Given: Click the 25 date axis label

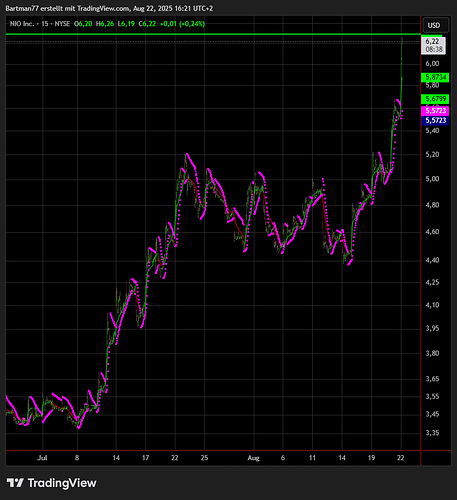Looking at the screenshot, I should pos(204,458).
